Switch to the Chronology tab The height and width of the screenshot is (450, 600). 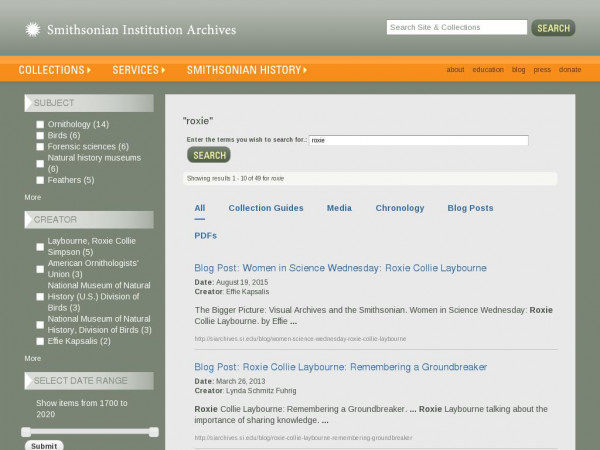pyautogui.click(x=400, y=208)
